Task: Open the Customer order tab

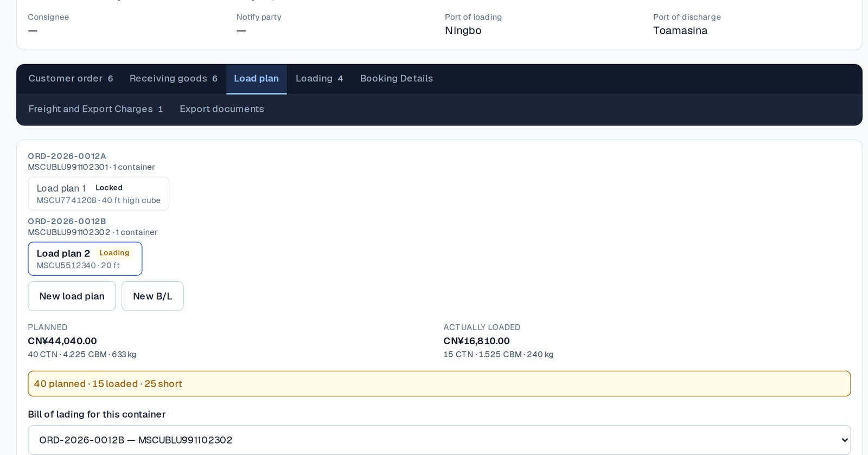Action: point(71,79)
